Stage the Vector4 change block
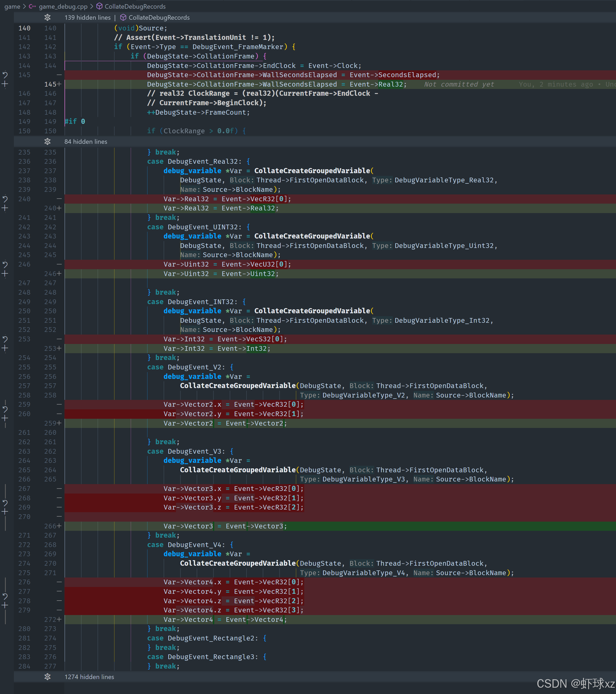Screen dimensions: 616x694 click(5, 605)
